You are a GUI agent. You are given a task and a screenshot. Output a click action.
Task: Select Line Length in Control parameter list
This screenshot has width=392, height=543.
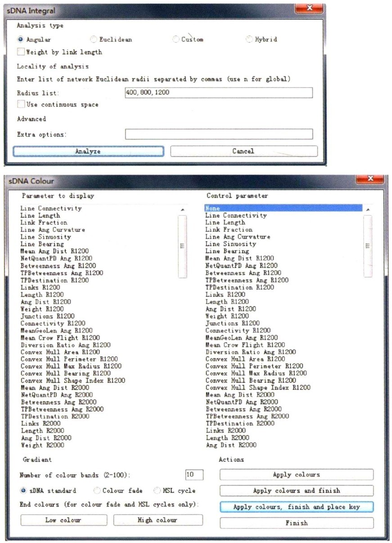pyautogui.click(x=225, y=222)
